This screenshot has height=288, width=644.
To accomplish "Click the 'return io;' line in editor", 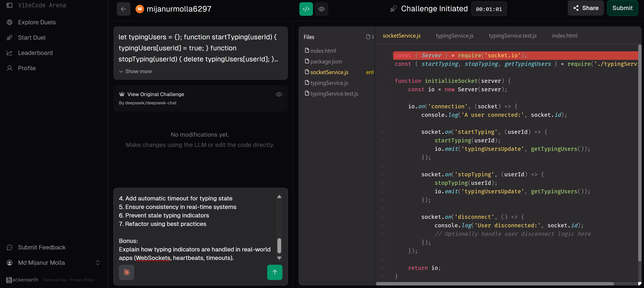I will point(424,268).
